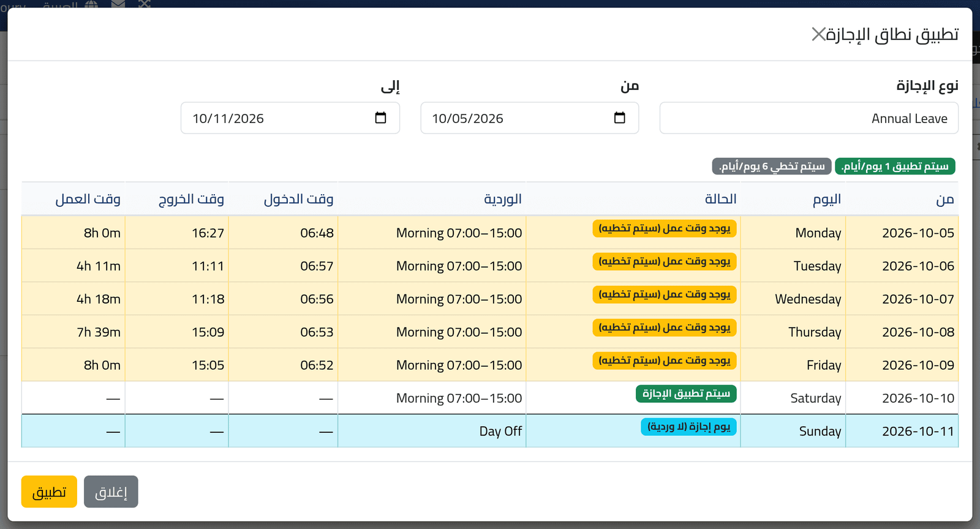The image size is (980, 529).
Task: Click check-in time 06:48
Action: pyautogui.click(x=317, y=233)
